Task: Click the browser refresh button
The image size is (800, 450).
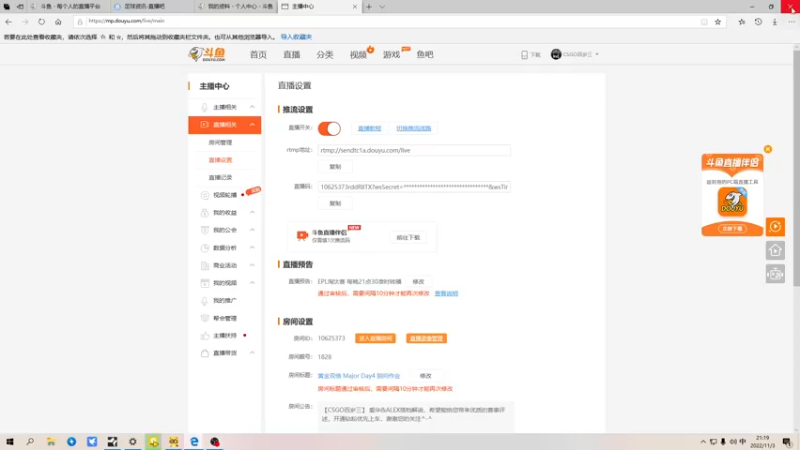Action: tap(41, 21)
